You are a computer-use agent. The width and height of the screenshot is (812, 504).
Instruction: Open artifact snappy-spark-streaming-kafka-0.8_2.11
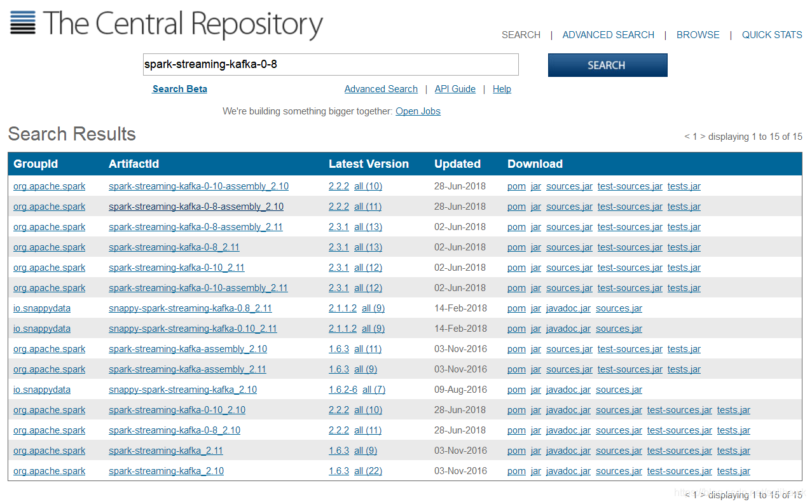coord(190,308)
